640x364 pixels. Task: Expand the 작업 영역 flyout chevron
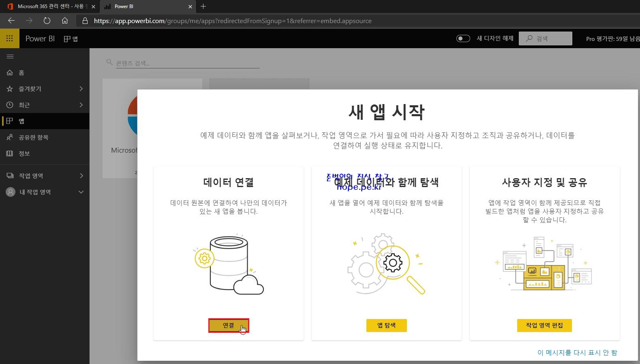coord(81,176)
